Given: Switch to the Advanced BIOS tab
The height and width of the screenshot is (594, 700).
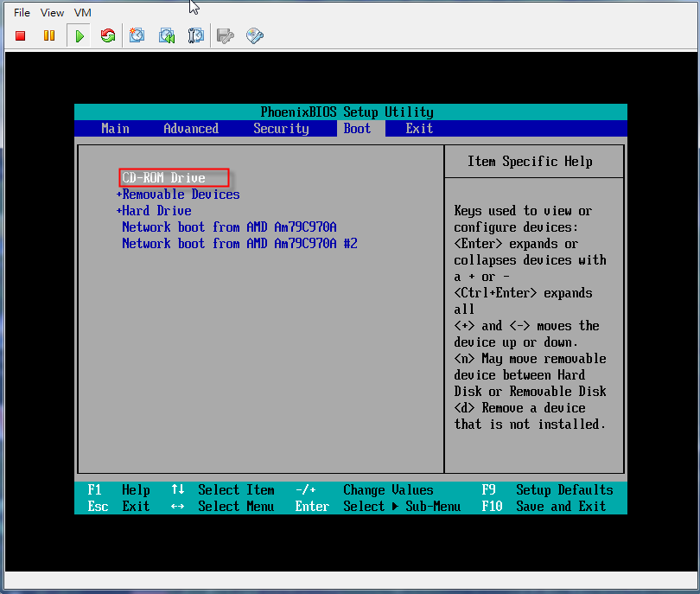Looking at the screenshot, I should 190,128.
